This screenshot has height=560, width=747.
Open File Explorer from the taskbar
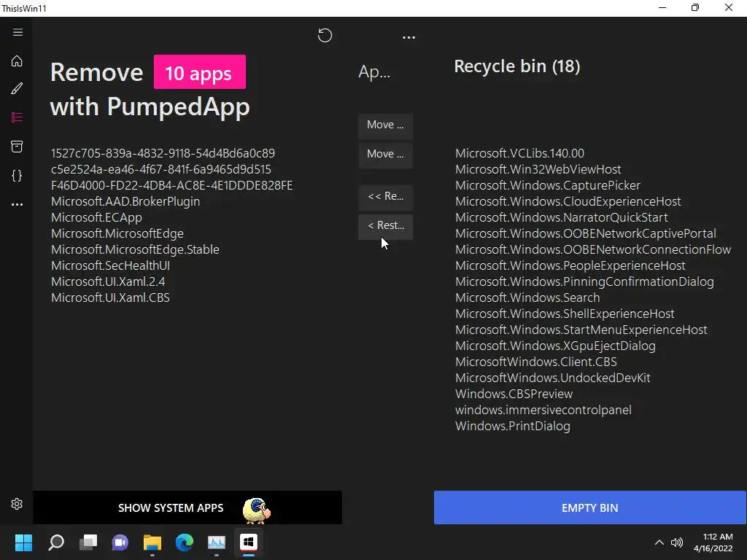(152, 542)
